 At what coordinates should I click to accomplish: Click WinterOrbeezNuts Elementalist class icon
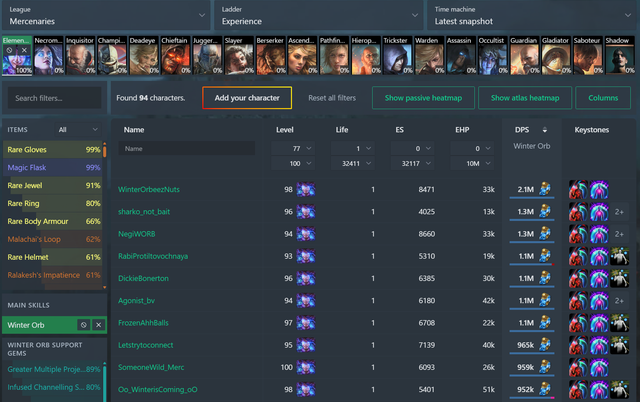pos(306,189)
